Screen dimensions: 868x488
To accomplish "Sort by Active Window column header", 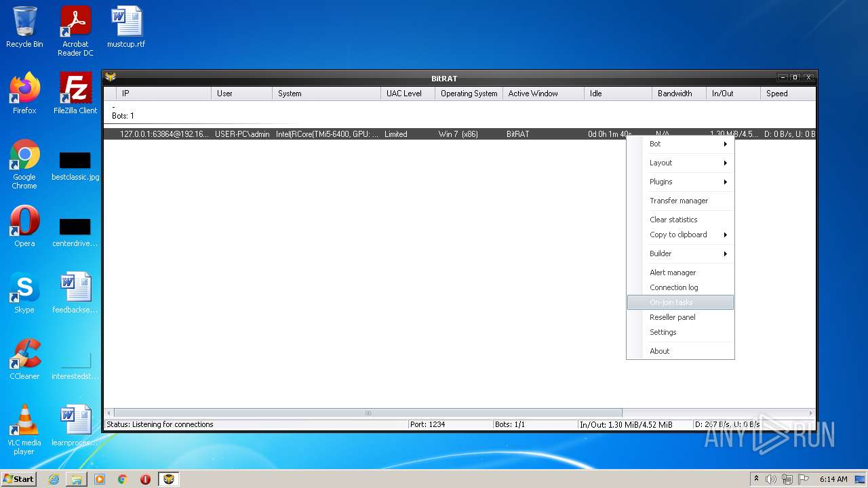I will coord(543,94).
